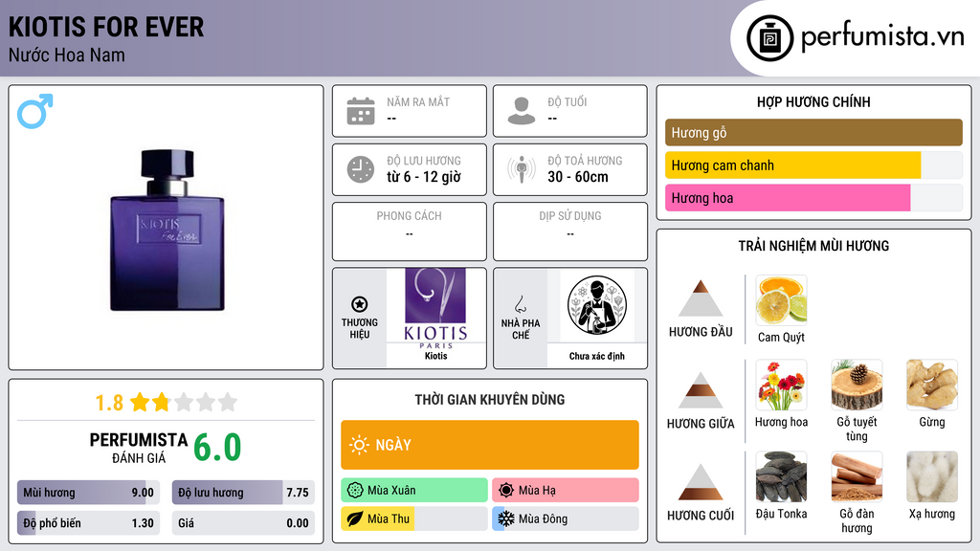Open the Kiotis Paris brand logo
This screenshot has width=980, height=551.
pos(435,309)
